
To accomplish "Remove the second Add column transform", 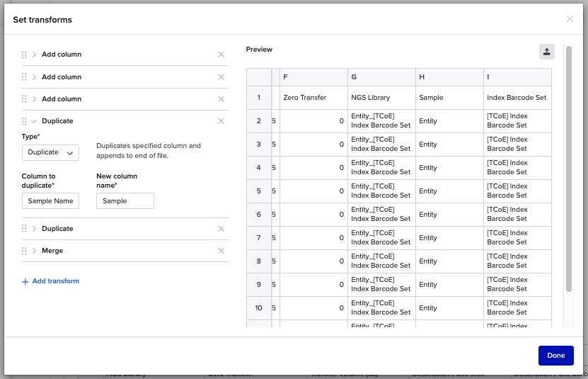I will pos(221,77).
